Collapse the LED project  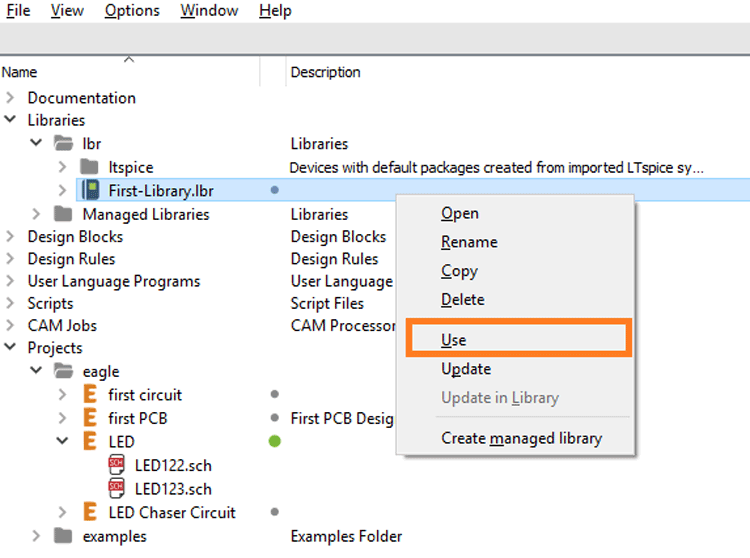click(62, 440)
